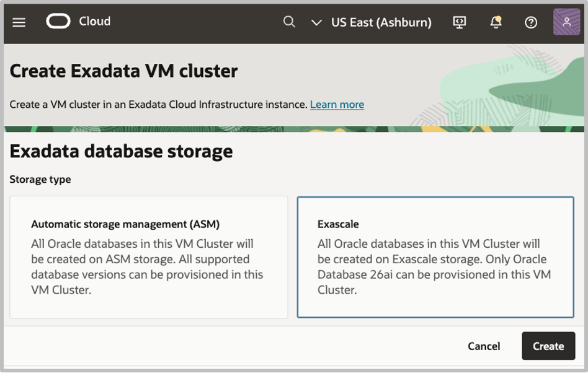Open the hamburger navigation menu
Viewport: 588px width, 373px height.
tap(19, 22)
